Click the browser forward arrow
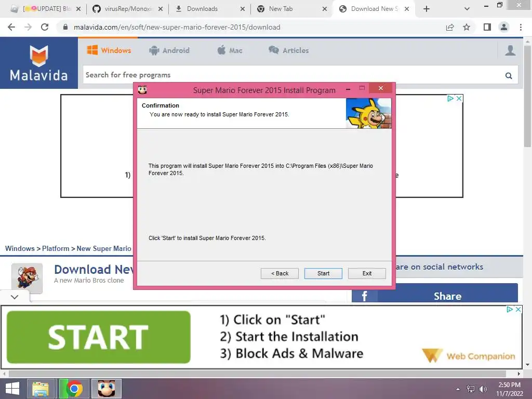532x399 pixels. click(x=28, y=27)
